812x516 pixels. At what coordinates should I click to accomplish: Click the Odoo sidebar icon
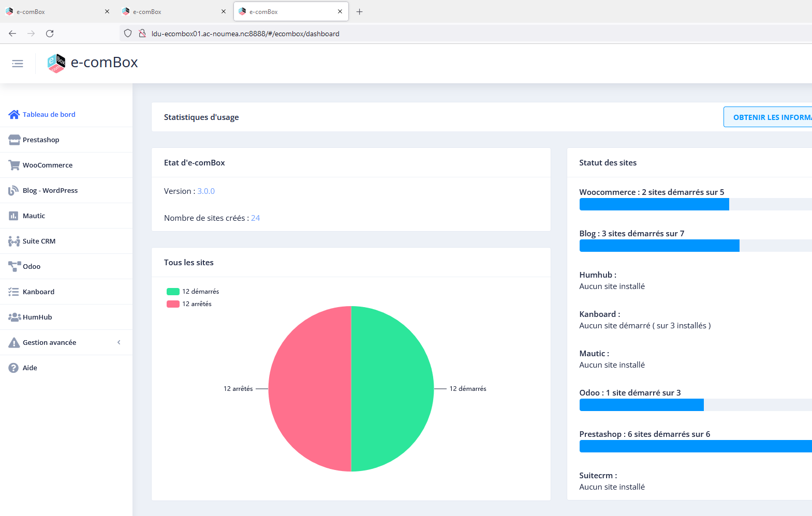[14, 266]
